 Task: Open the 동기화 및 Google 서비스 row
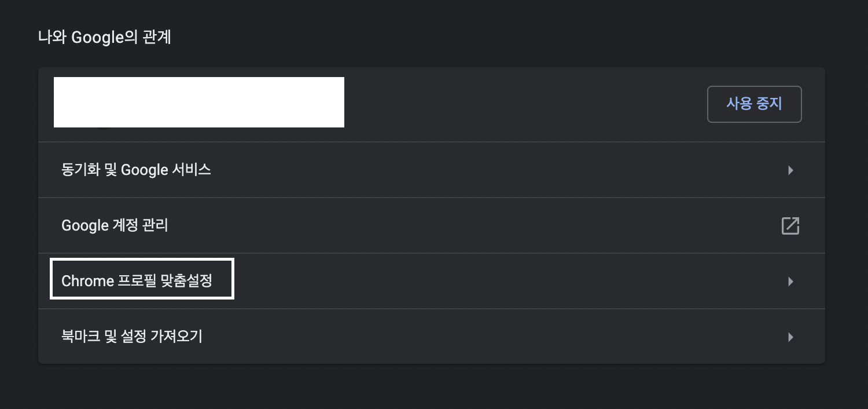[x=431, y=170]
